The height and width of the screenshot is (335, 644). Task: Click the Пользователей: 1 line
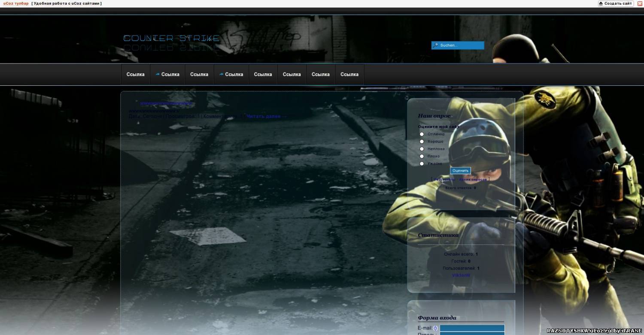(461, 269)
